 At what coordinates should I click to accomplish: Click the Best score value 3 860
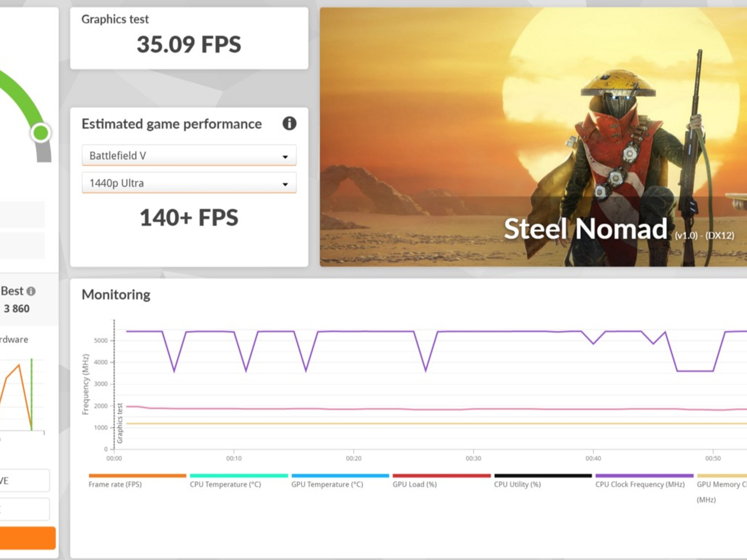click(16, 309)
